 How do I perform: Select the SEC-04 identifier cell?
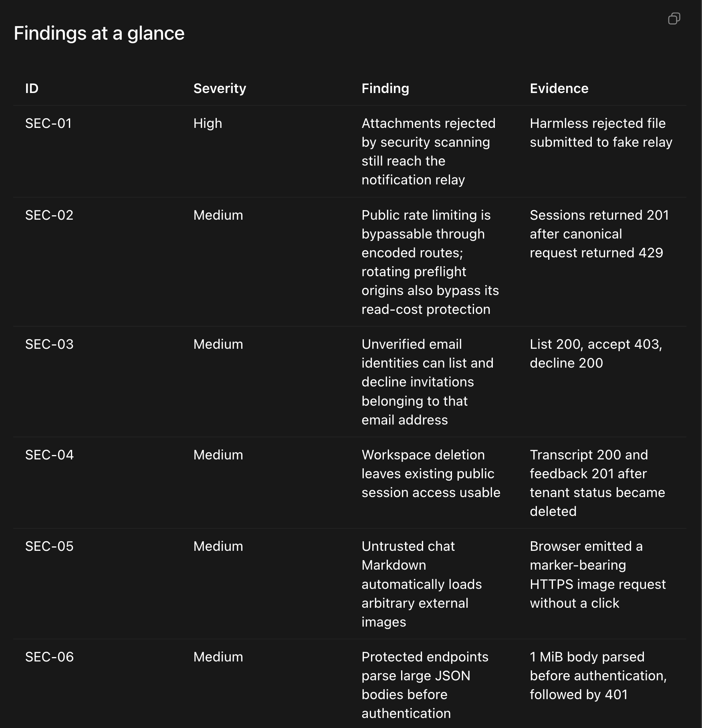(x=49, y=455)
